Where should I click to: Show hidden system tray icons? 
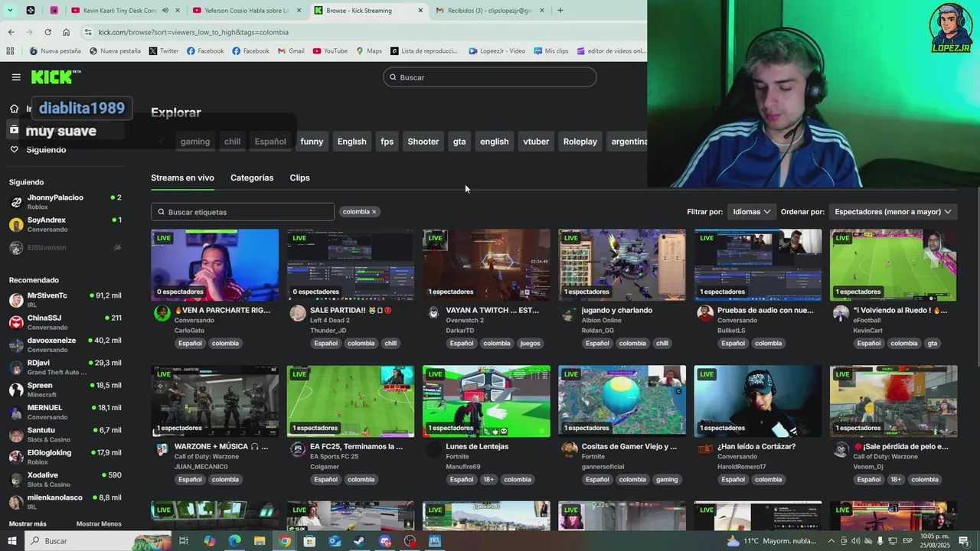(x=831, y=541)
